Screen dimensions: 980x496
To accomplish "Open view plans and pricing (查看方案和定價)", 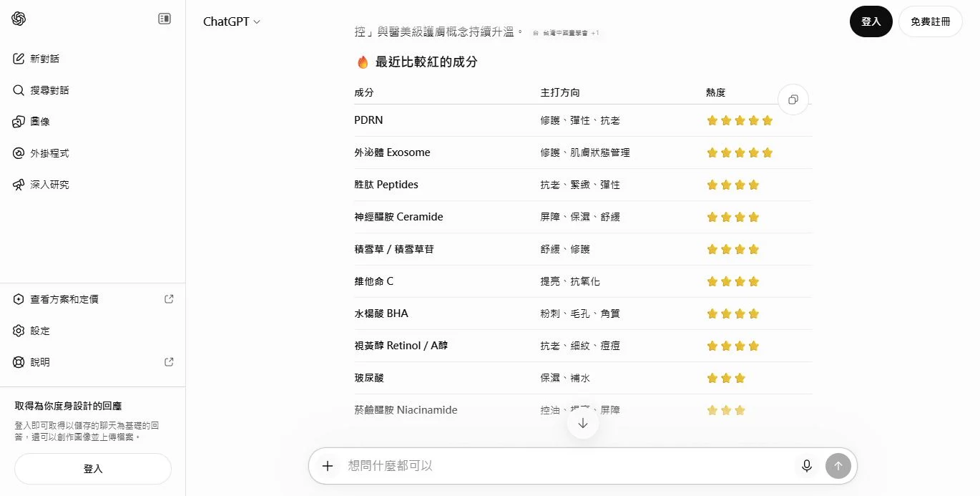I will (x=93, y=299).
